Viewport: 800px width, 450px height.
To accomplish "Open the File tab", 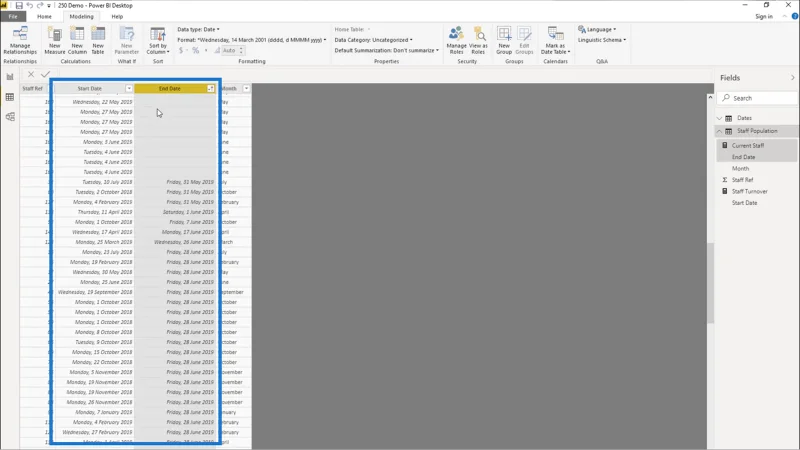I will (x=13, y=16).
